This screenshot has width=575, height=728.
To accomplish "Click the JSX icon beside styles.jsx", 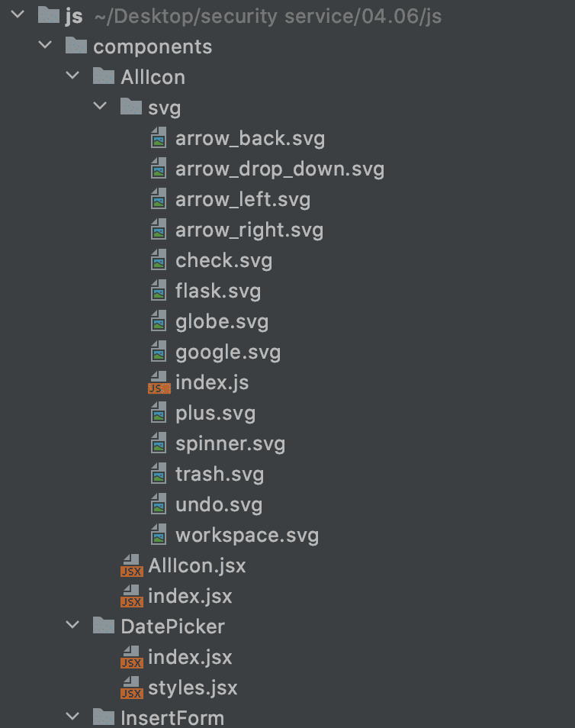I will 131,688.
